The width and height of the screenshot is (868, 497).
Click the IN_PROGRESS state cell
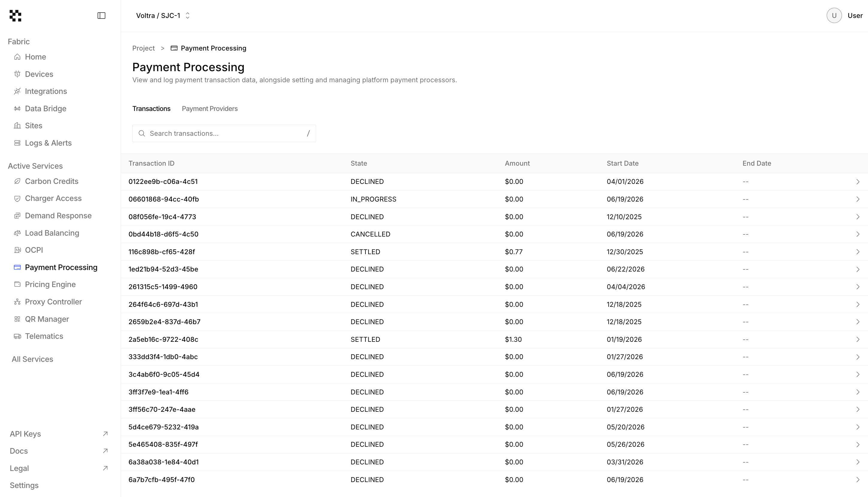click(373, 199)
